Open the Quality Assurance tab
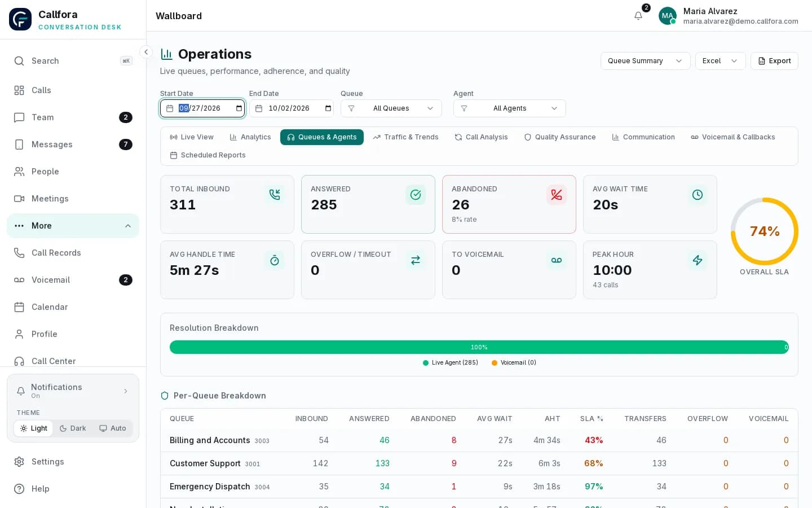The width and height of the screenshot is (812, 508). (x=560, y=137)
